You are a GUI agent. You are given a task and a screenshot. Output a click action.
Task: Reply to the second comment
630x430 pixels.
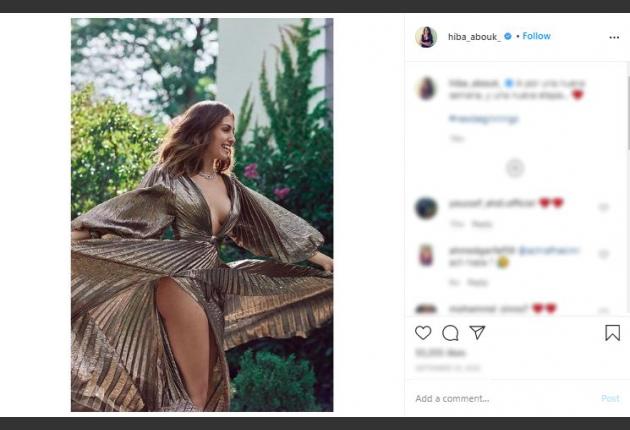[482, 282]
